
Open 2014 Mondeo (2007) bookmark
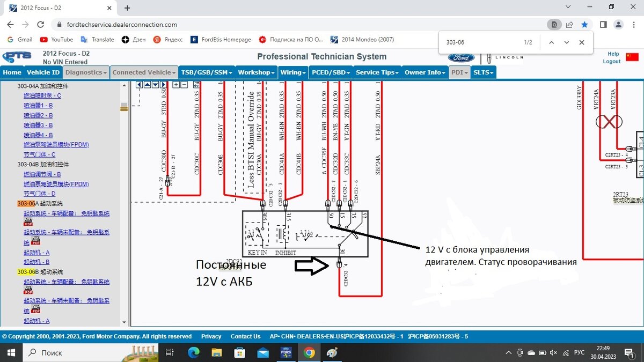(x=362, y=40)
